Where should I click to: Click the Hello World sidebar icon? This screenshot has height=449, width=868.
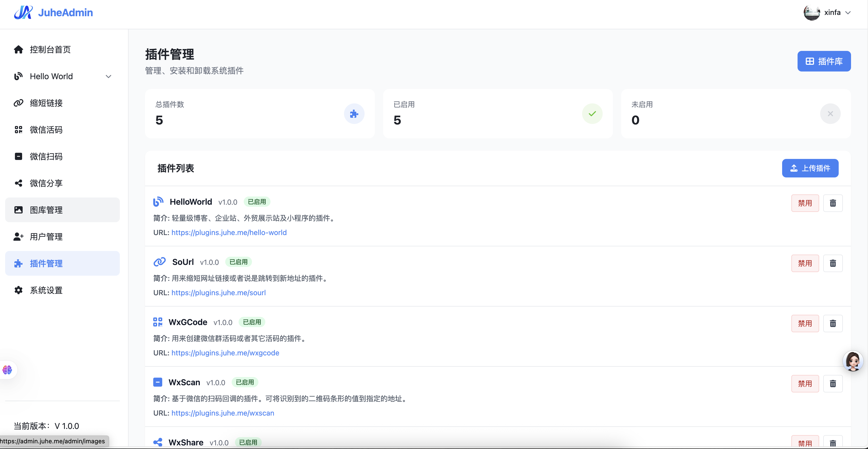click(19, 76)
